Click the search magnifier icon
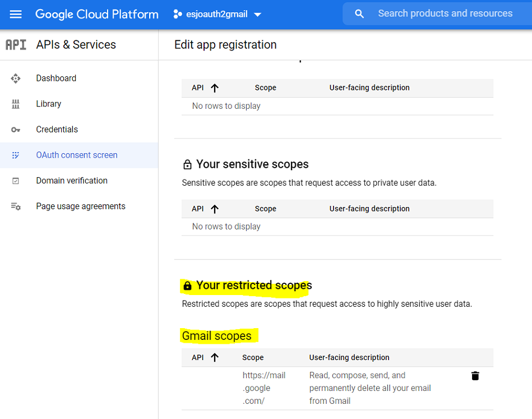532x419 pixels. 359,14
